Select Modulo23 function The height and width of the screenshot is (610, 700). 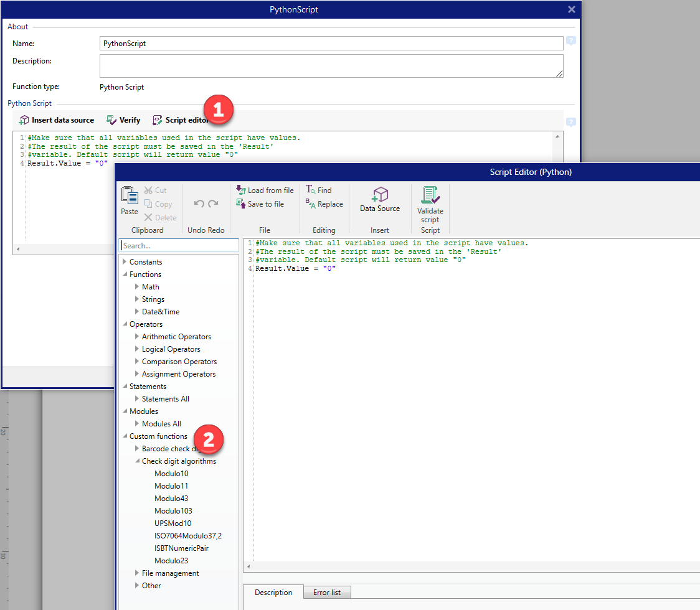[171, 561]
